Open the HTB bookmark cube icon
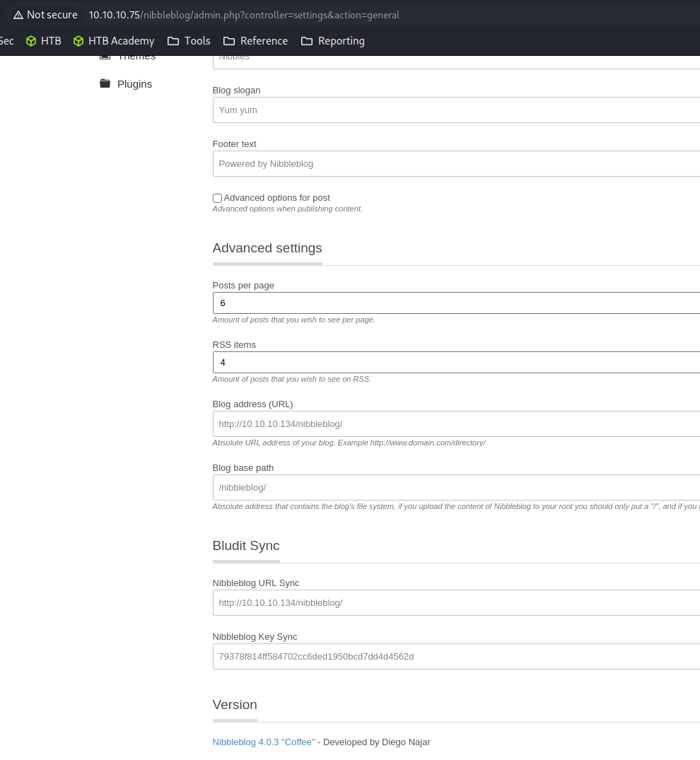Screen dimensions: 700x760 [31, 41]
